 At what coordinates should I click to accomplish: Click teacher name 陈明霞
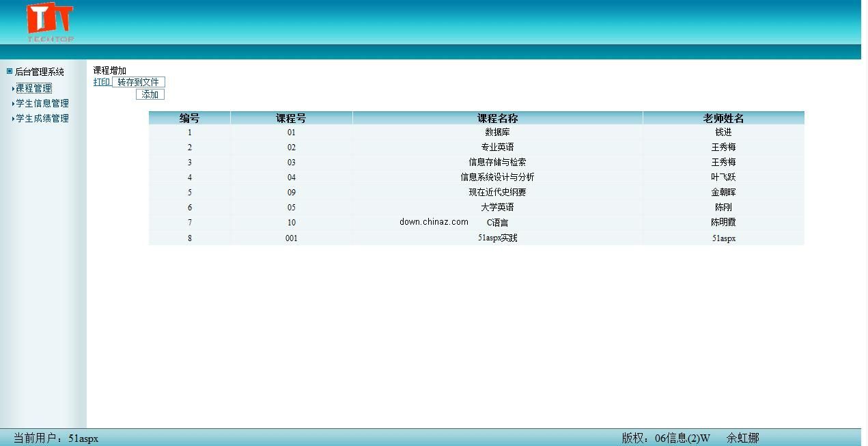pyautogui.click(x=724, y=223)
